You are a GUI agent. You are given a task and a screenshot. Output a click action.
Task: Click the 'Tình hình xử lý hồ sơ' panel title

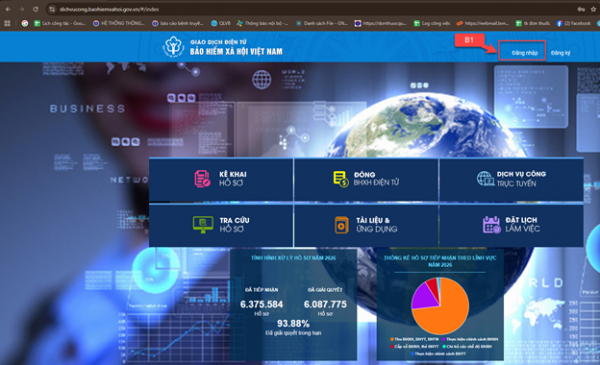click(x=293, y=258)
